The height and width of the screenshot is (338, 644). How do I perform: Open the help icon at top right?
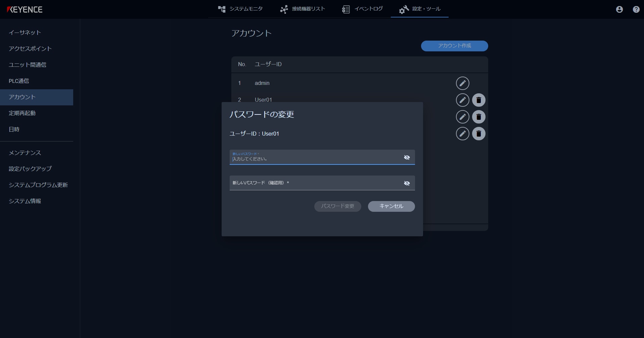[636, 9]
